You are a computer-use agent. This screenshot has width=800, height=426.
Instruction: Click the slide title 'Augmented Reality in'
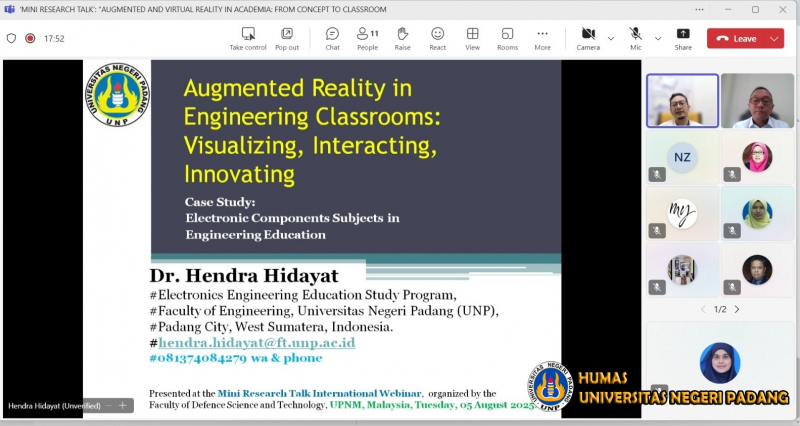[x=297, y=88]
